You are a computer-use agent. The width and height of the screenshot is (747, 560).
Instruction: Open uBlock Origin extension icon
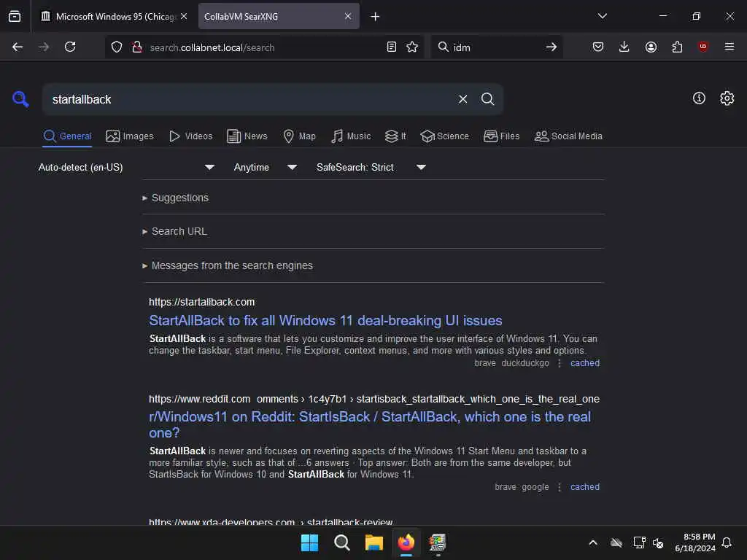point(703,47)
